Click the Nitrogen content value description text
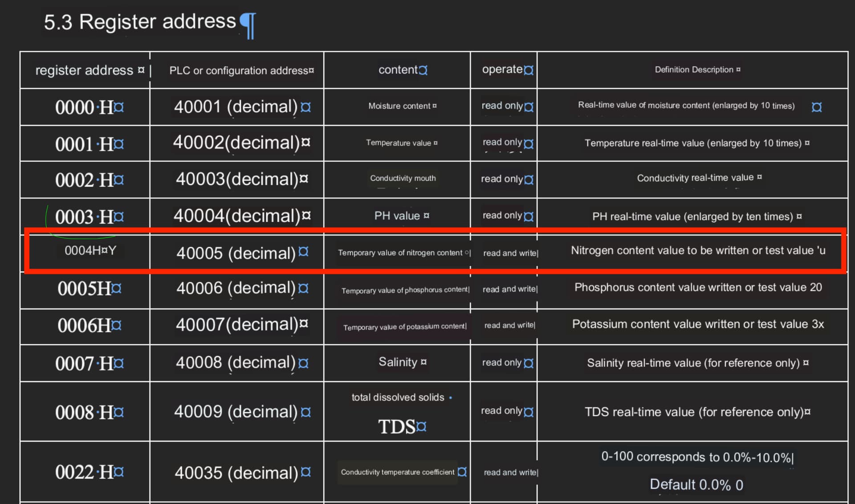The width and height of the screenshot is (855, 504). coord(697,251)
